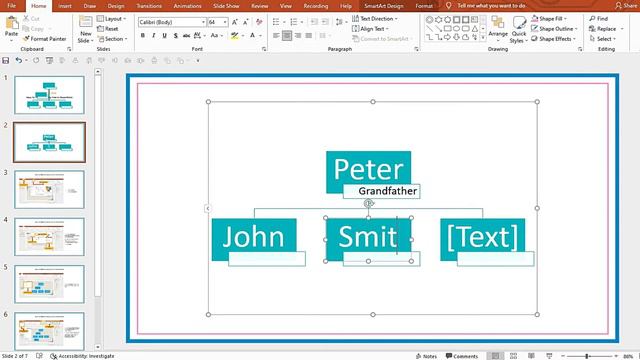Open the SmartArt text pane arrow
Screen dimensions: 640x360
coord(207,209)
